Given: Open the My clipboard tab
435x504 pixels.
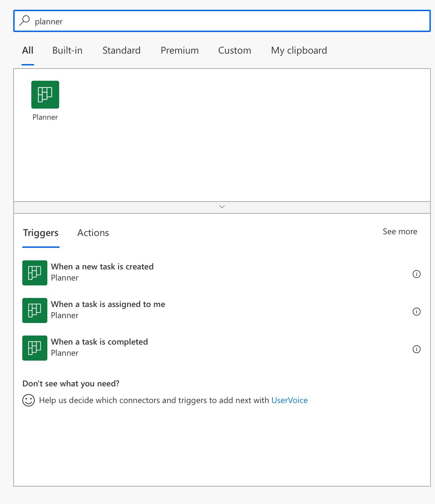Looking at the screenshot, I should tap(299, 50).
